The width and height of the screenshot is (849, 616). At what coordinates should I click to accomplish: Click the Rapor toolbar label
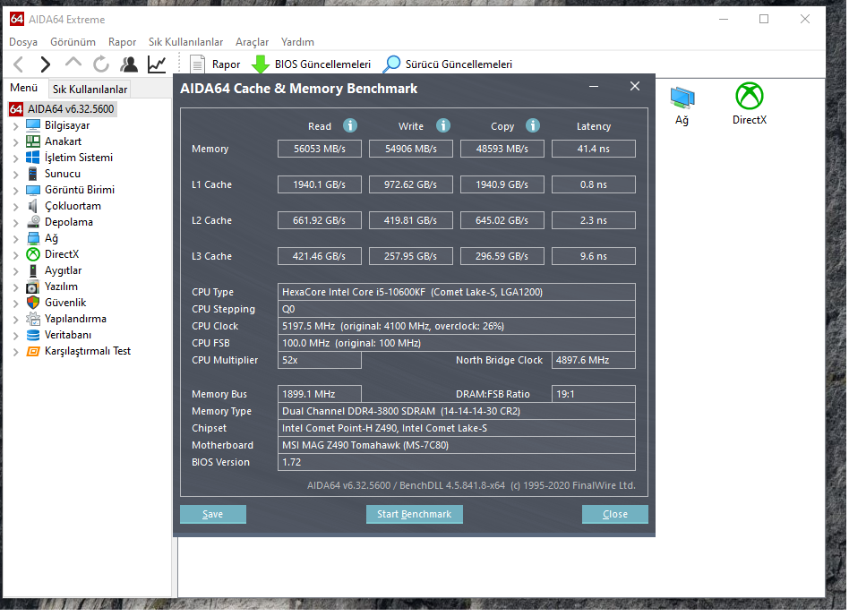tap(227, 64)
